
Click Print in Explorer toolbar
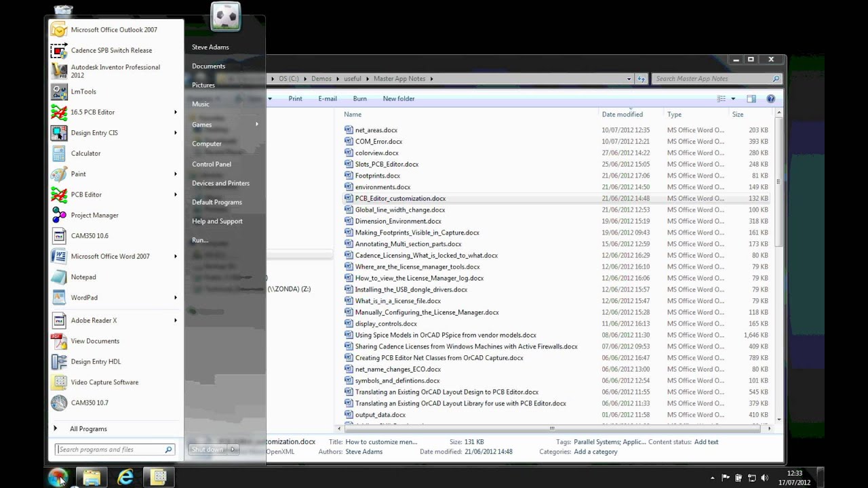click(295, 99)
